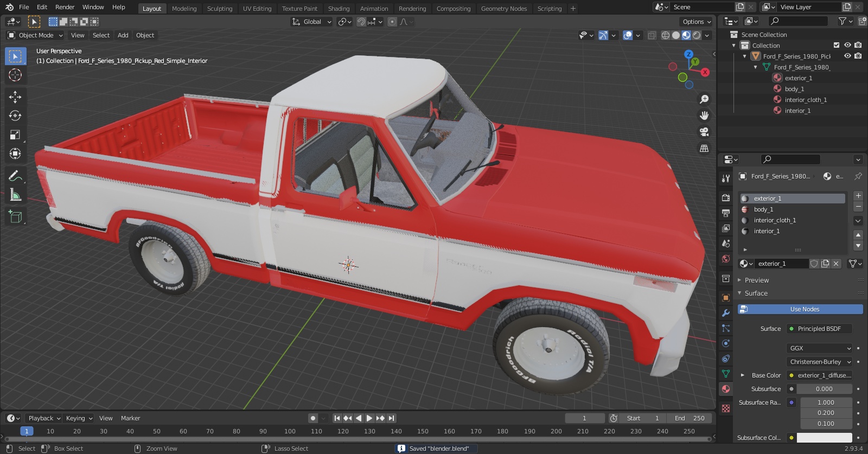The image size is (868, 454).
Task: Open Object Mode dropdown
Action: click(35, 35)
